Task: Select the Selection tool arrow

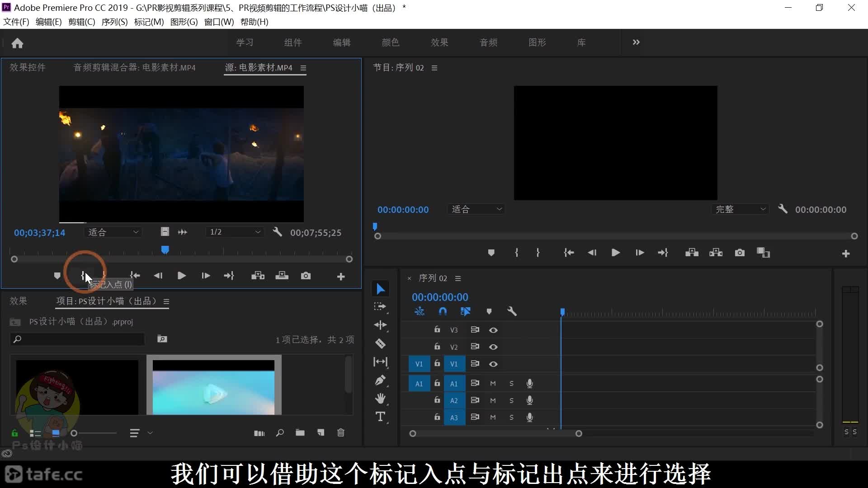Action: pos(381,289)
